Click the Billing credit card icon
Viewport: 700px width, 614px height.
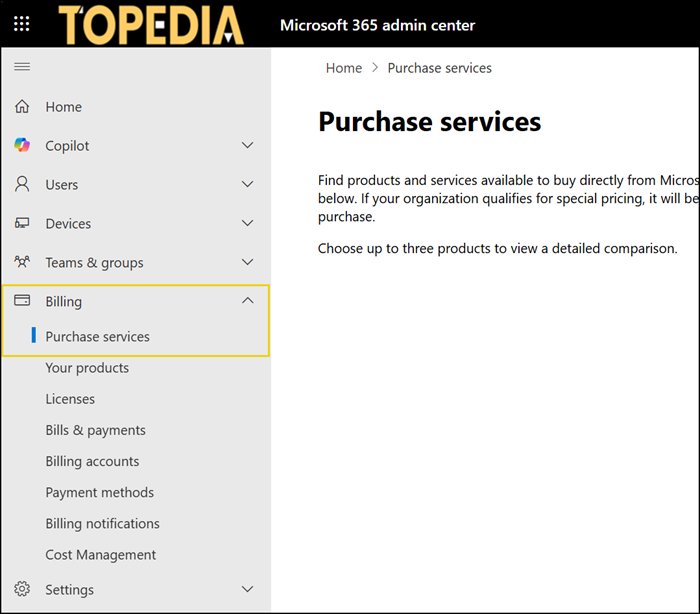click(22, 301)
